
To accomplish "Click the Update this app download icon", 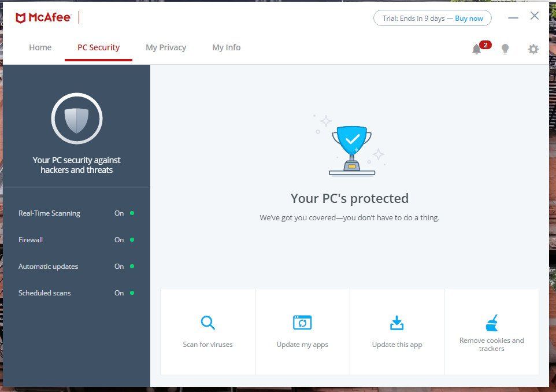I will click(x=397, y=322).
